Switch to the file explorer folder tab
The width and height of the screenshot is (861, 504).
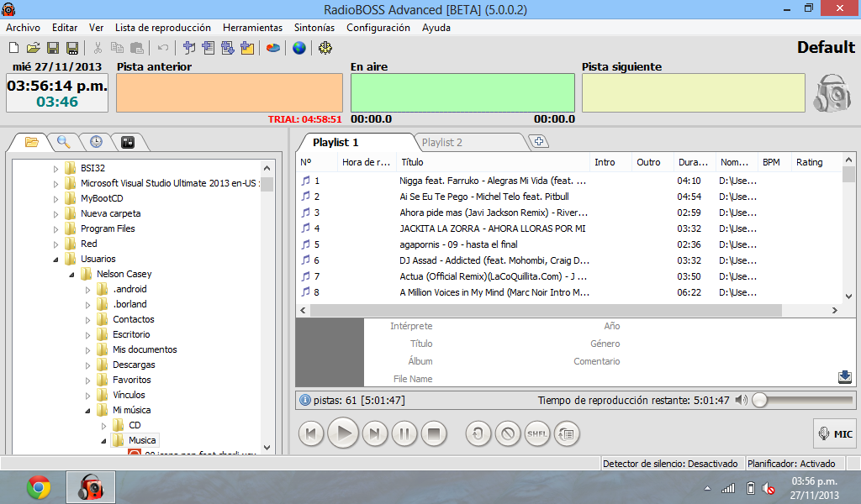pos(31,143)
